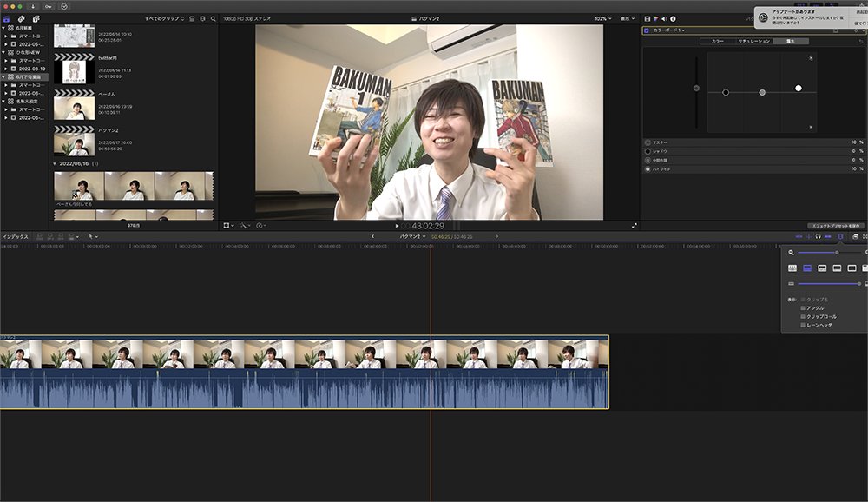
Task: Switch to the サチュレーション tab
Action: click(754, 41)
